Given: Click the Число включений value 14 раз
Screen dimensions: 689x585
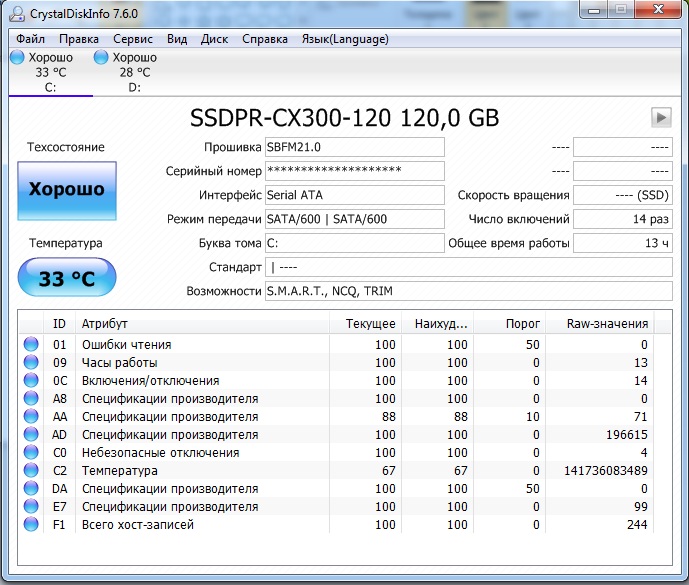Looking at the screenshot, I should pos(623,219).
